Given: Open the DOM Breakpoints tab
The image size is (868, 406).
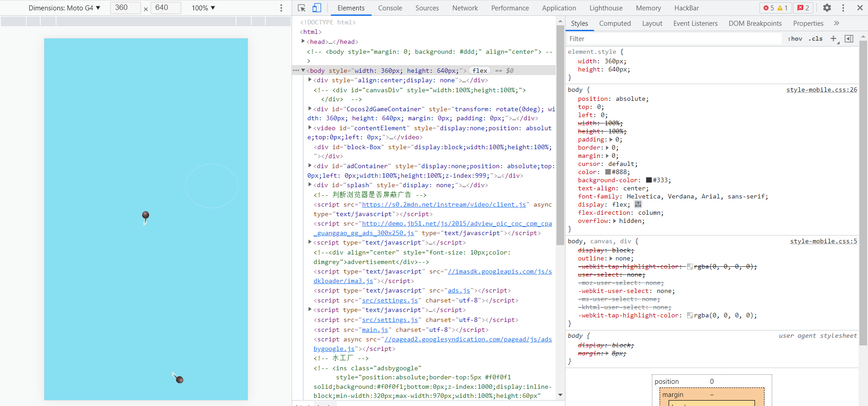Looking at the screenshot, I should click(x=755, y=24).
